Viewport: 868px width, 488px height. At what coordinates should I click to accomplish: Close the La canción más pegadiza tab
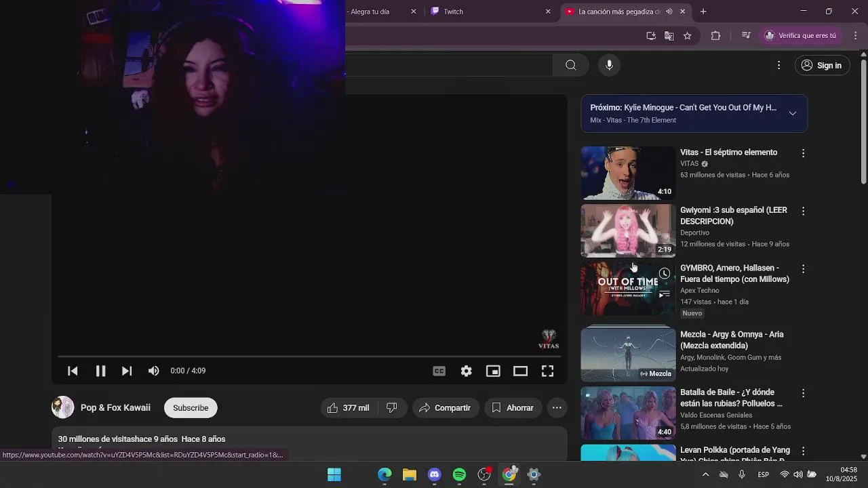point(683,12)
